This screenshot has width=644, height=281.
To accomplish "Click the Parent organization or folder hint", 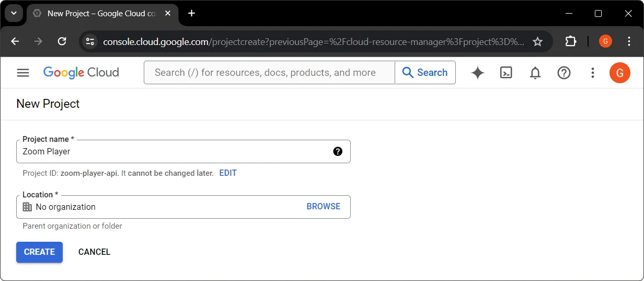I will click(x=72, y=227).
